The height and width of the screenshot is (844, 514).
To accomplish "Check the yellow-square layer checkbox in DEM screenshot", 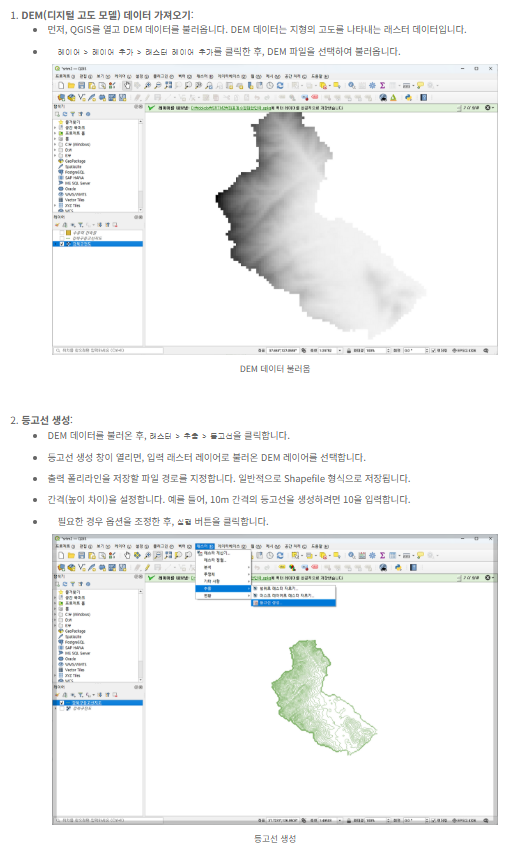I will (x=62, y=233).
